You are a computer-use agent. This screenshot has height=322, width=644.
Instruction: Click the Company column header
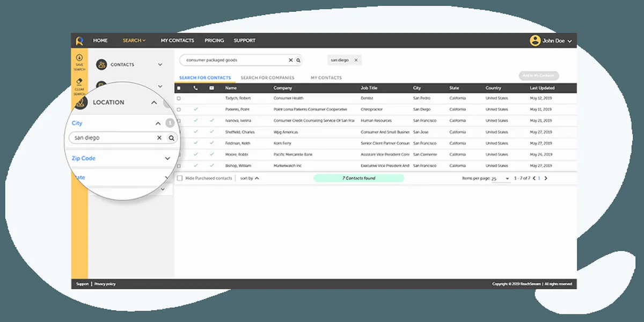[x=282, y=88]
